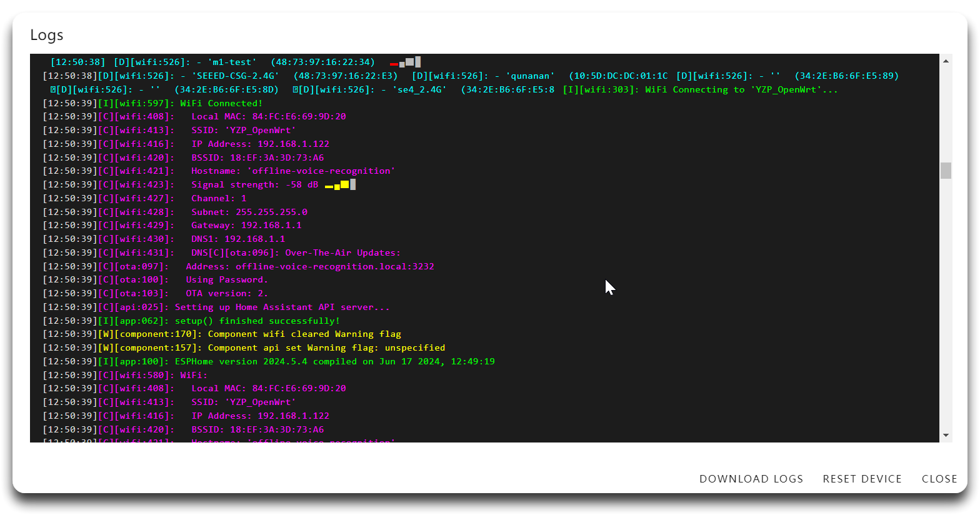Click the 'SEEED-CSG-2.4G' network entry
This screenshot has height=515, width=980.
click(x=220, y=76)
